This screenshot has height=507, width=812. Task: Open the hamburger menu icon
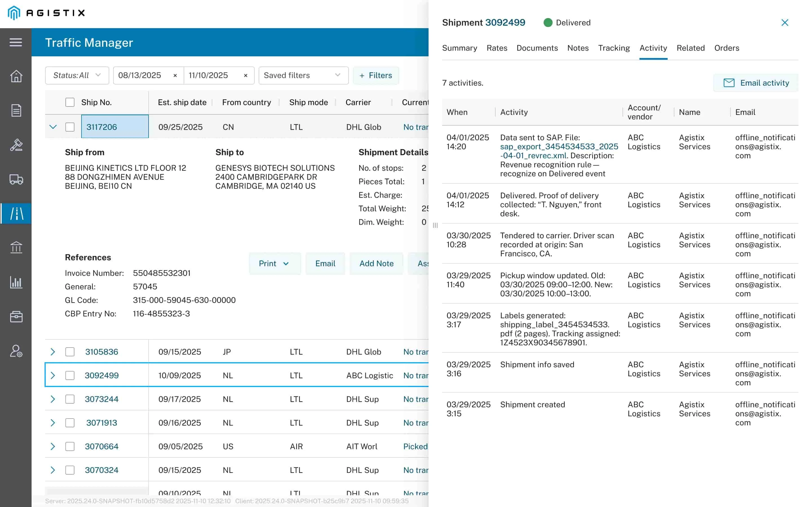[16, 42]
